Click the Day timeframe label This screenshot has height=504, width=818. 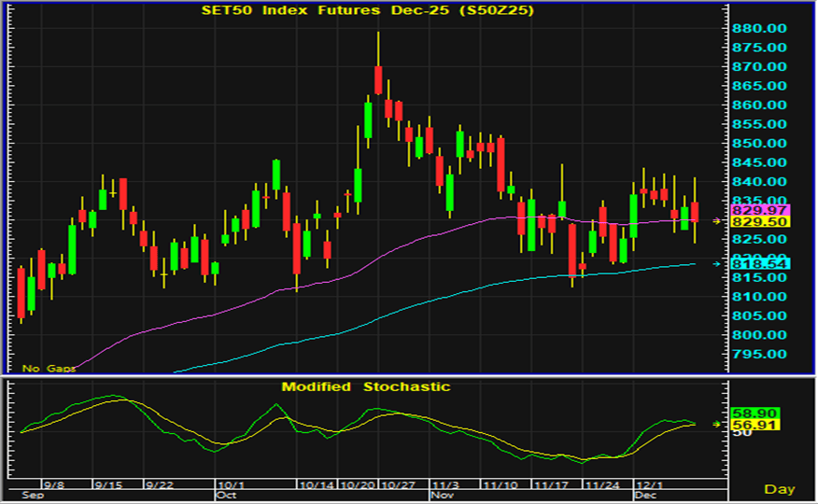(x=779, y=489)
